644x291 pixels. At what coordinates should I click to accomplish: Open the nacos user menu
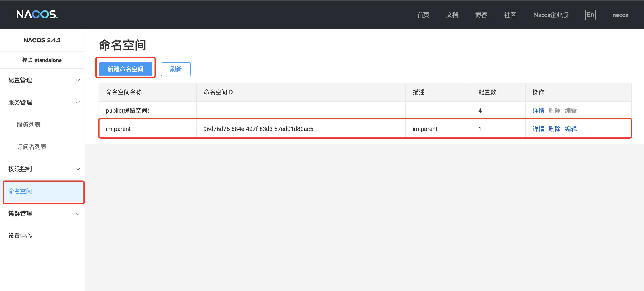(620, 15)
